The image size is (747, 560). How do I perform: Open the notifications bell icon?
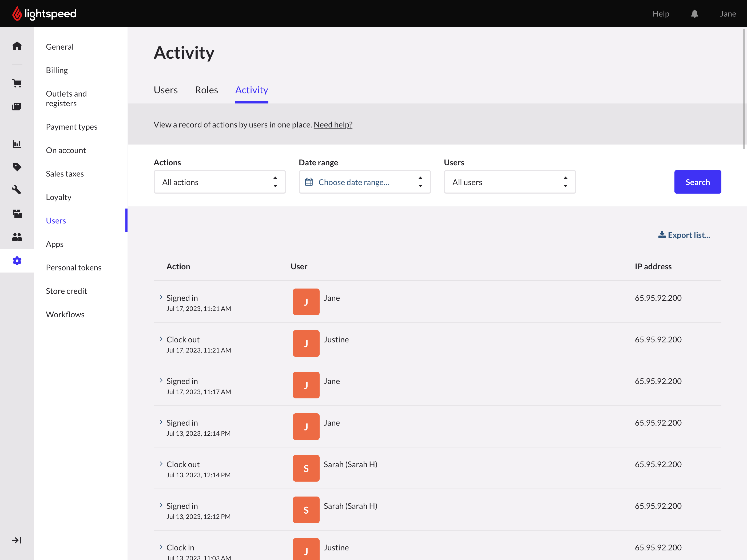695,14
